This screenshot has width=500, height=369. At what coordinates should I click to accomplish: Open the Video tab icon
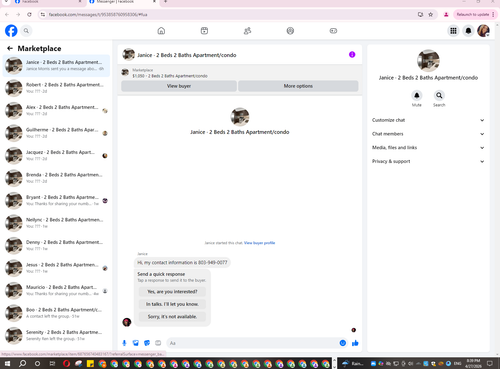pyautogui.click(x=204, y=31)
